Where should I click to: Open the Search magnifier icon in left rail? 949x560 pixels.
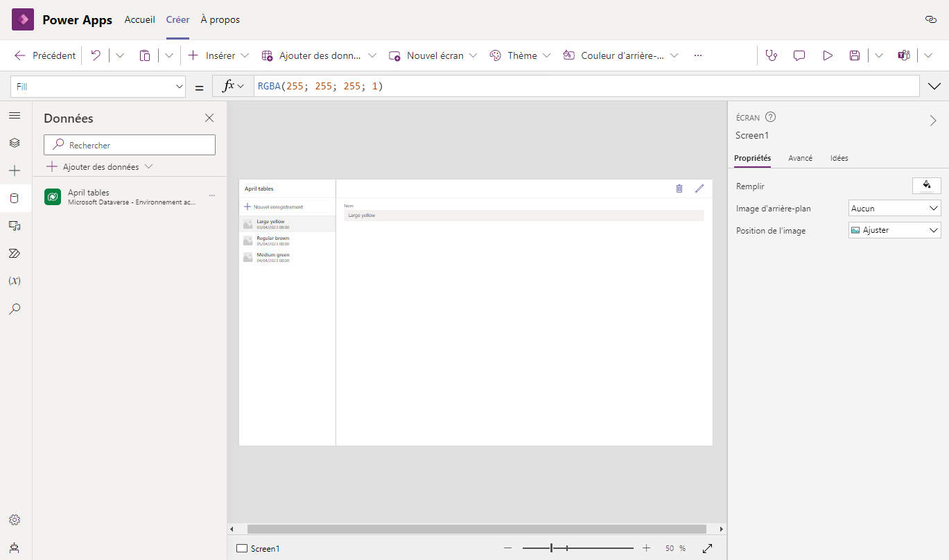tap(15, 308)
